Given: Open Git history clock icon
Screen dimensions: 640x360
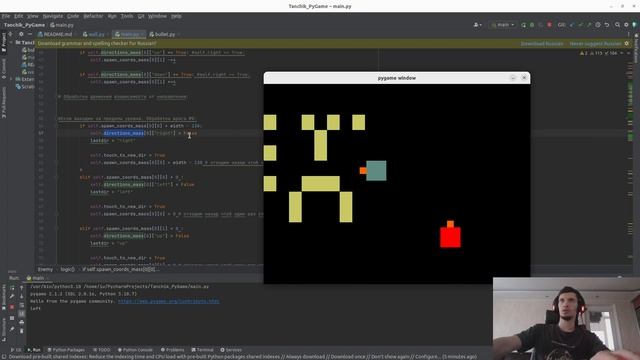Looking at the screenshot, I should 598,25.
